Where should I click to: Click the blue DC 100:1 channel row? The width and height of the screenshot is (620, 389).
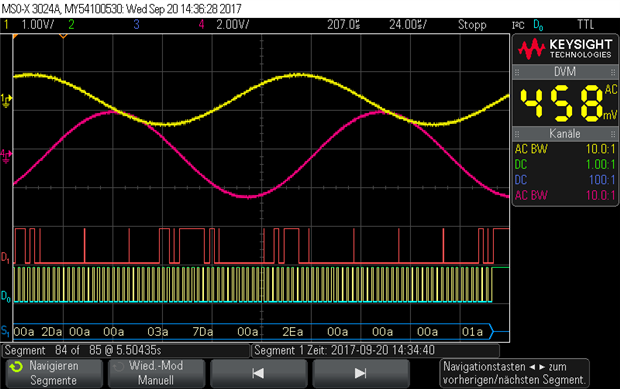pos(565,180)
